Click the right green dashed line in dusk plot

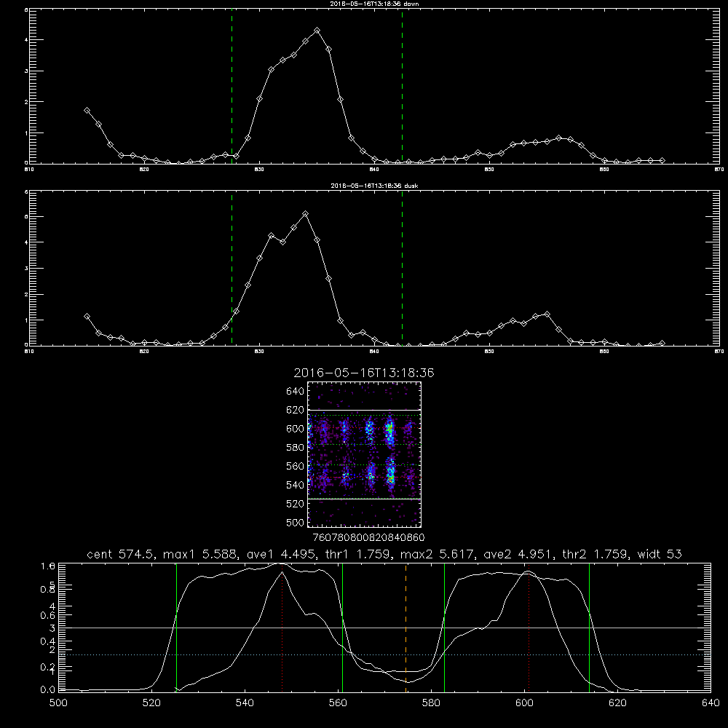pos(402,269)
